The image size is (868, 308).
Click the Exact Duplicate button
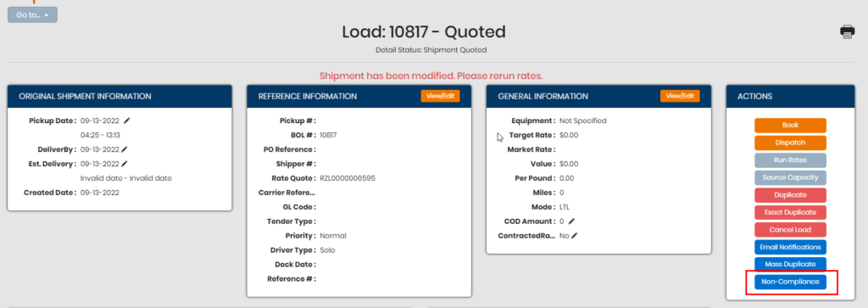click(x=790, y=212)
